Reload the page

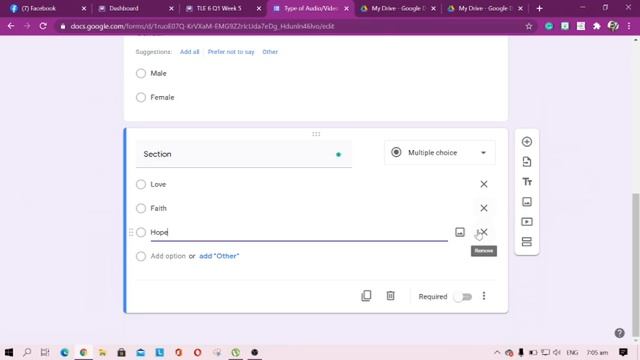tap(43, 26)
